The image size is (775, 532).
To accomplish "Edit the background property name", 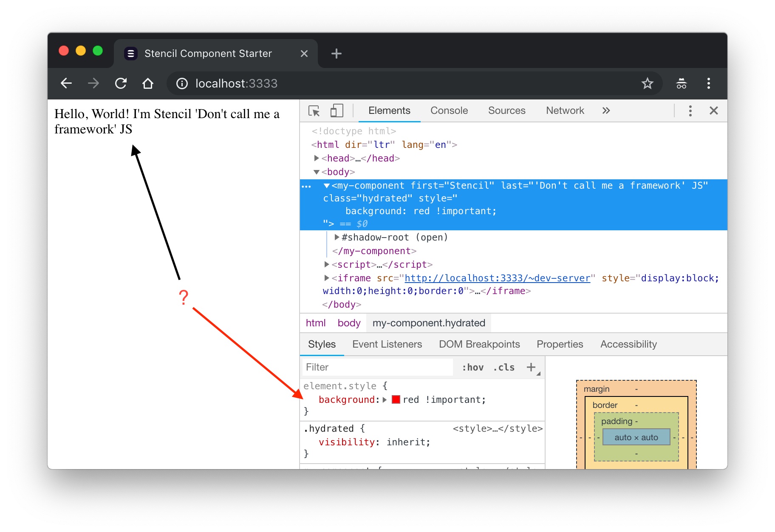I will 347,399.
